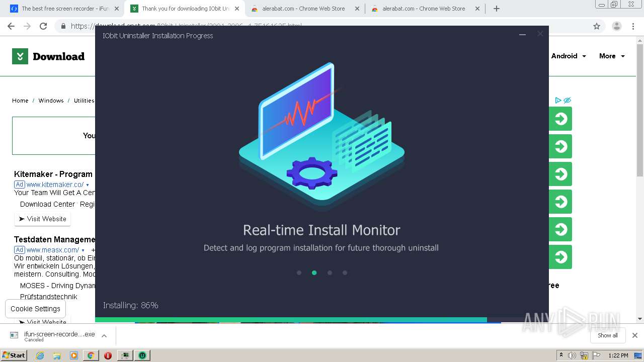Expand the measx.com ad dropdown arrow
Viewport: 644px width, 362px height.
(x=83, y=250)
